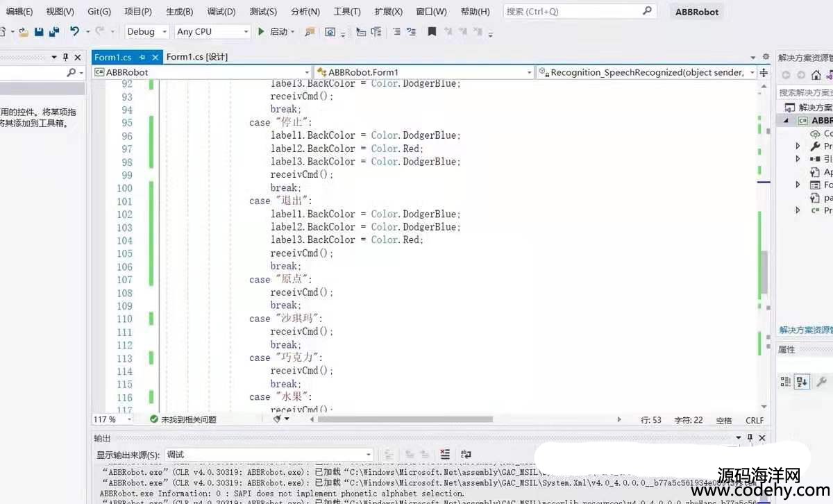Click the editor vertical scrollbar thumb
The image size is (833, 504).
[x=764, y=272]
